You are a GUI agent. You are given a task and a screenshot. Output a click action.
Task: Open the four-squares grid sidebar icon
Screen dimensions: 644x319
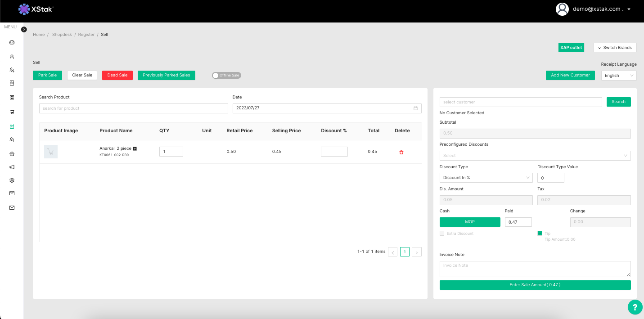(12, 97)
